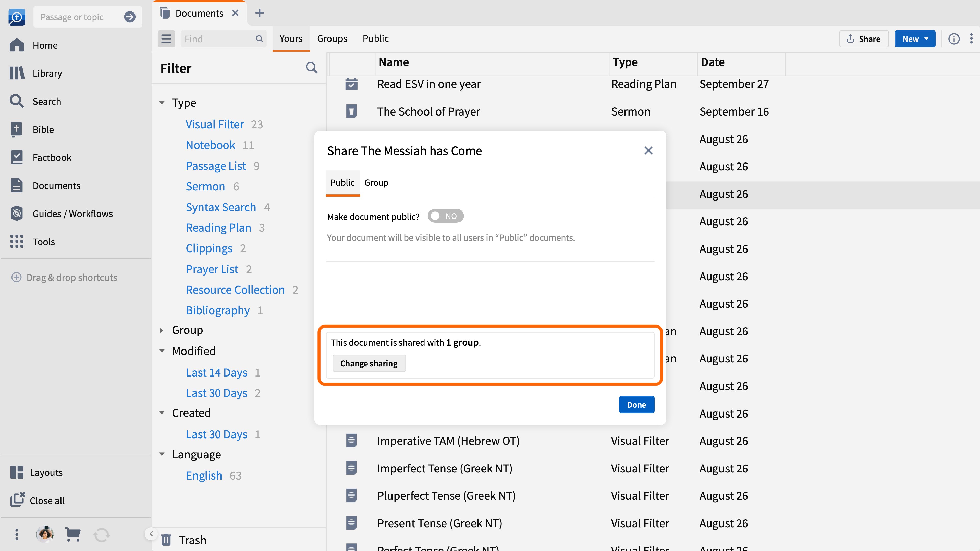
Task: Click the Done button
Action: tap(636, 405)
